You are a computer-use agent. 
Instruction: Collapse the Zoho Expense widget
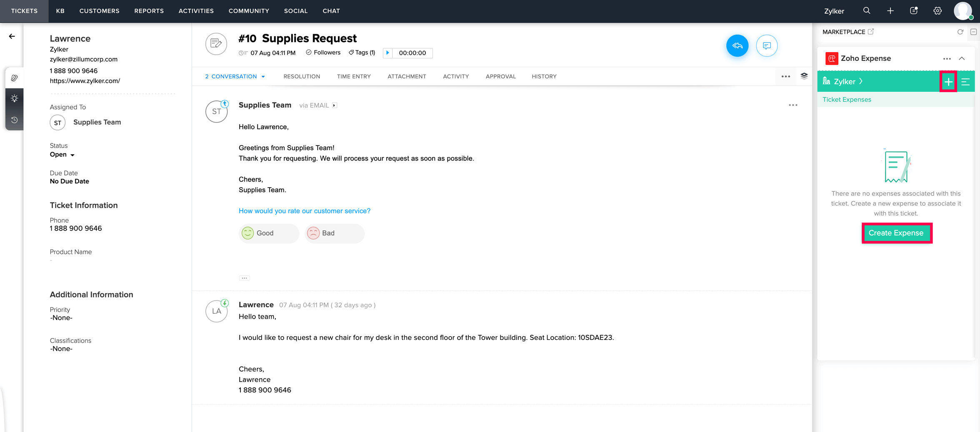pos(962,58)
